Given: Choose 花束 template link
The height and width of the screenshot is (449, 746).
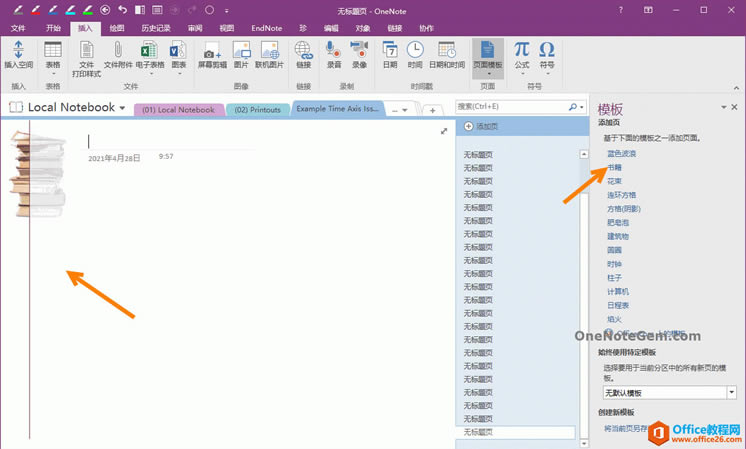Looking at the screenshot, I should [614, 181].
